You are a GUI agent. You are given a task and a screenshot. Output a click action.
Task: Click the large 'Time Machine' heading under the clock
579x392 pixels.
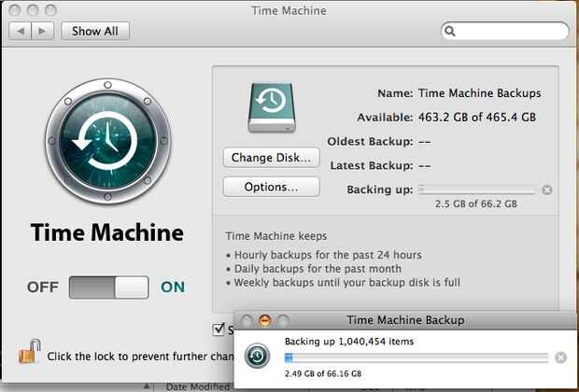107,233
